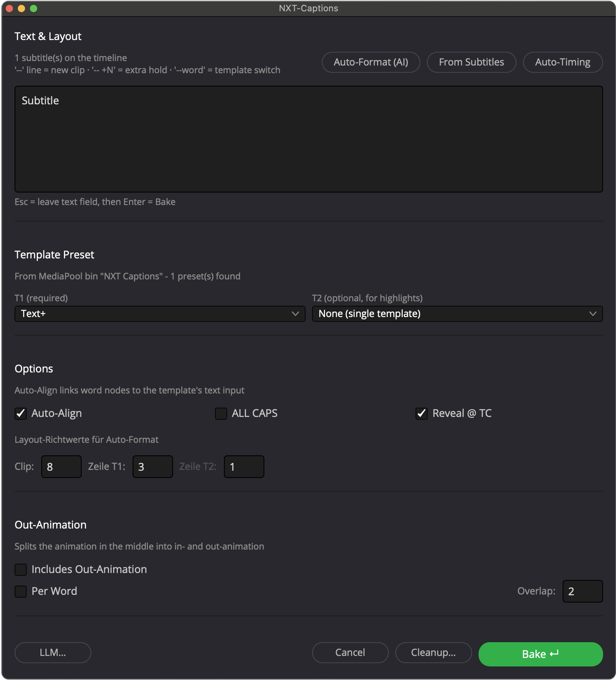Focus the Zeile T1 number field
This screenshot has height=681, width=616.
pyautogui.click(x=152, y=467)
